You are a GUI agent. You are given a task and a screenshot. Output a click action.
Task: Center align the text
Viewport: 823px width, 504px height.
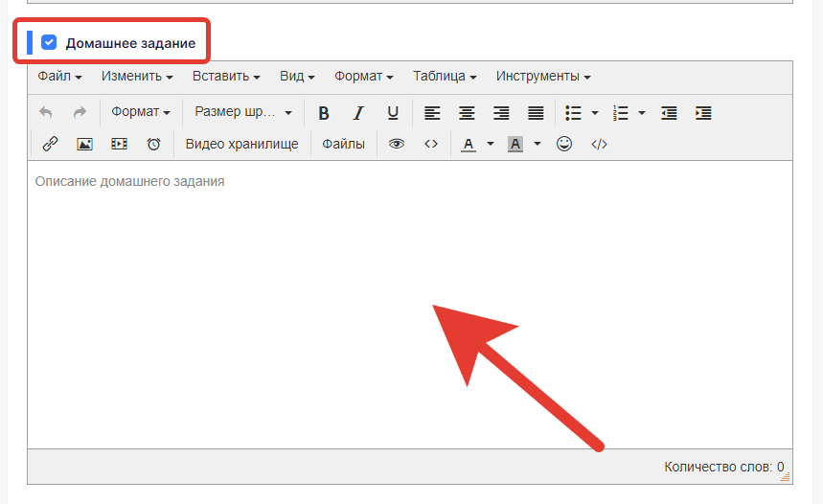[467, 113]
